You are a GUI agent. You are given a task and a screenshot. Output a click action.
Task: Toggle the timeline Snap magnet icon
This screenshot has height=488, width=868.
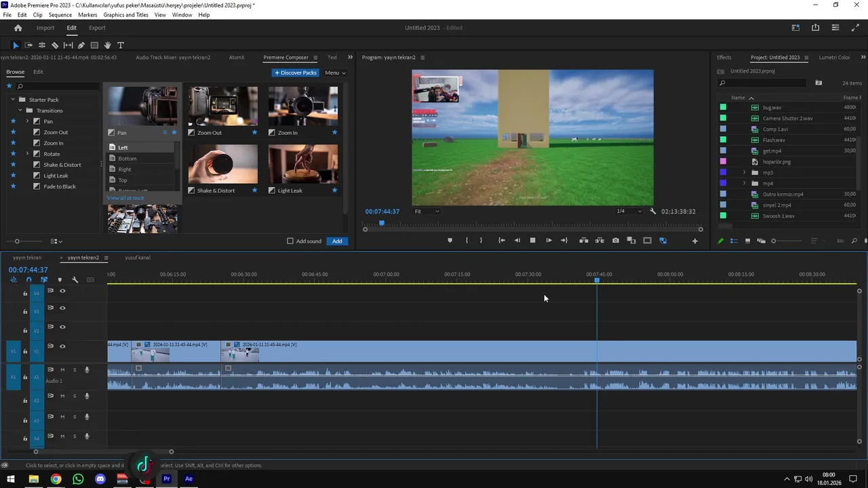click(28, 279)
